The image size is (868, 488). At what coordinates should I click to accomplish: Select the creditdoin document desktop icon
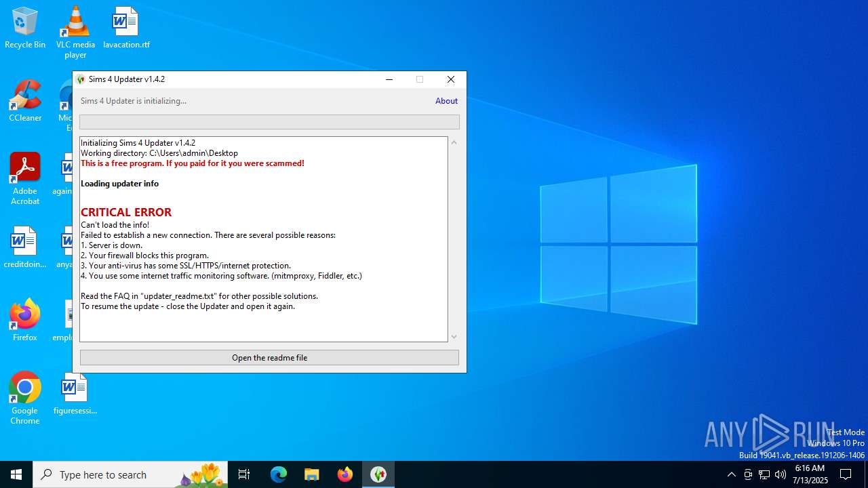point(25,247)
